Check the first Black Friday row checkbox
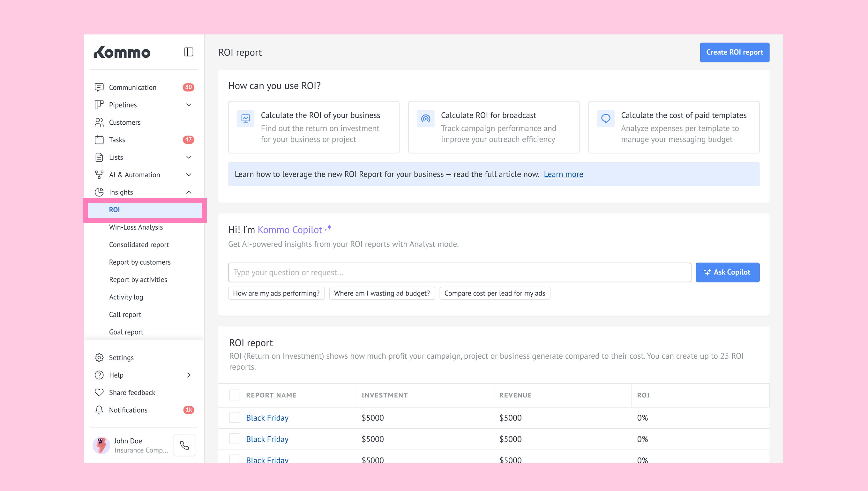The image size is (868, 491). coord(235,417)
